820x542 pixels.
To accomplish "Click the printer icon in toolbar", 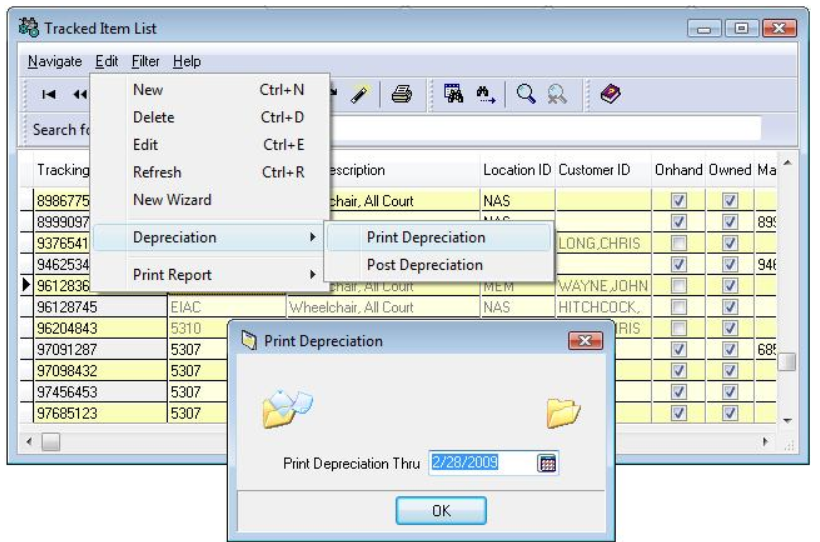I will coord(401,94).
